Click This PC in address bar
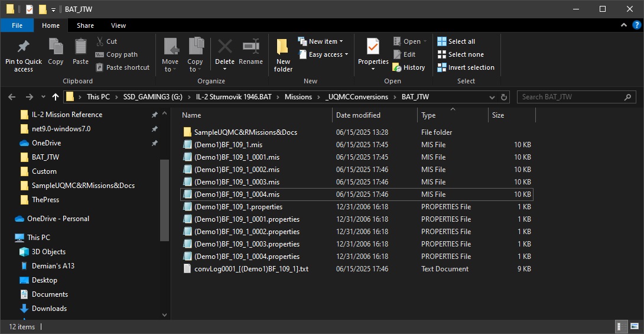The height and width of the screenshot is (334, 644). coord(98,97)
